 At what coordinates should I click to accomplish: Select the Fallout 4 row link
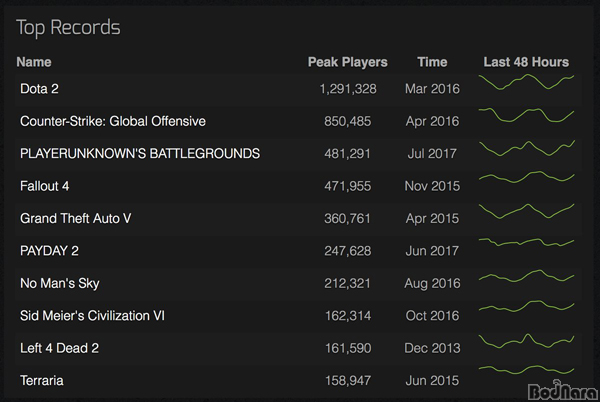click(x=44, y=186)
